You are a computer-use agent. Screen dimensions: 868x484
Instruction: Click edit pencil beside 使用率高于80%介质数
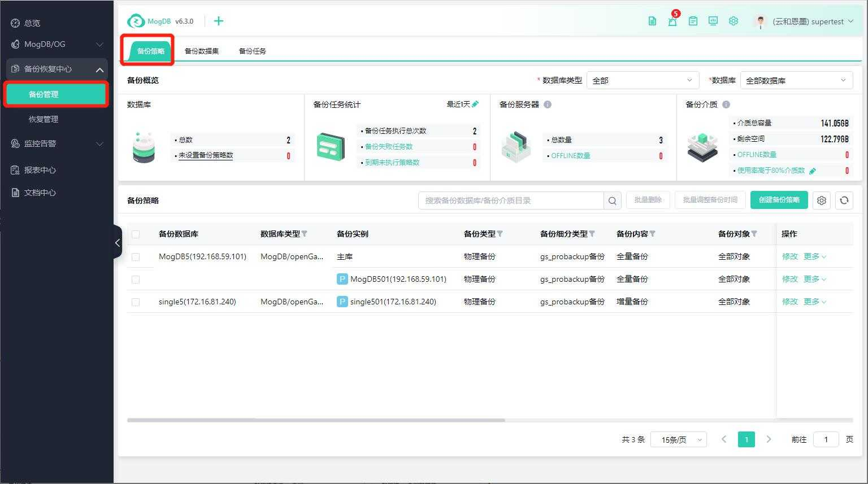click(x=813, y=171)
